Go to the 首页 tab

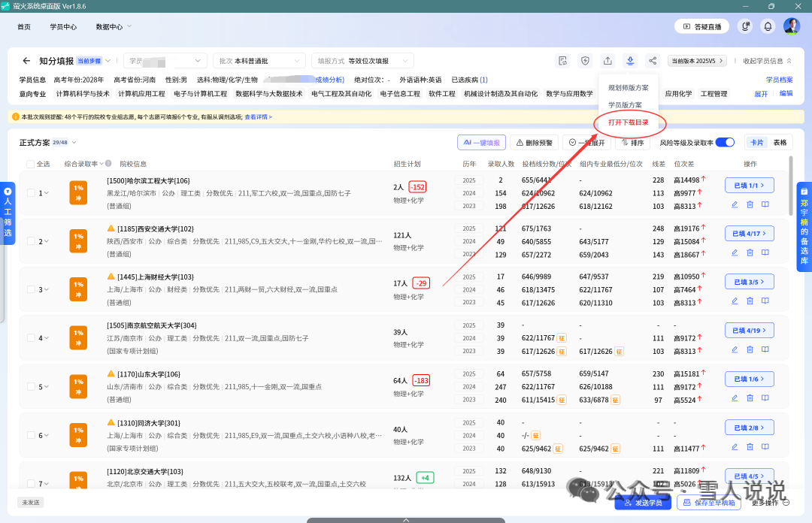pyautogui.click(x=24, y=26)
